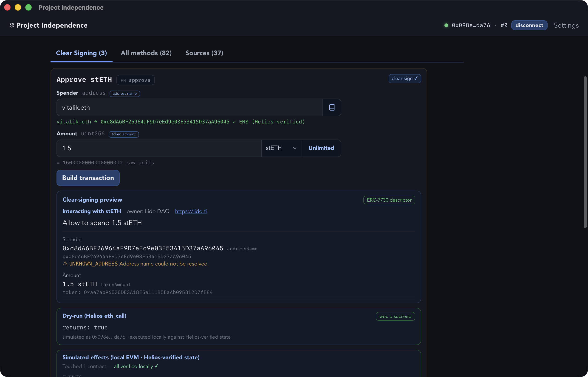Viewport: 588px width, 377px height.
Task: Click the owner: Lido DAO text
Action: click(148, 211)
